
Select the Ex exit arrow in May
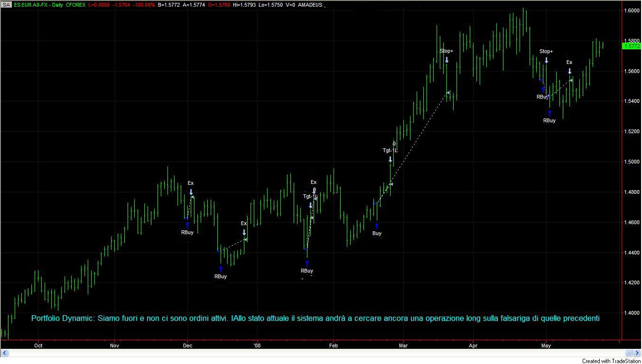tap(570, 71)
